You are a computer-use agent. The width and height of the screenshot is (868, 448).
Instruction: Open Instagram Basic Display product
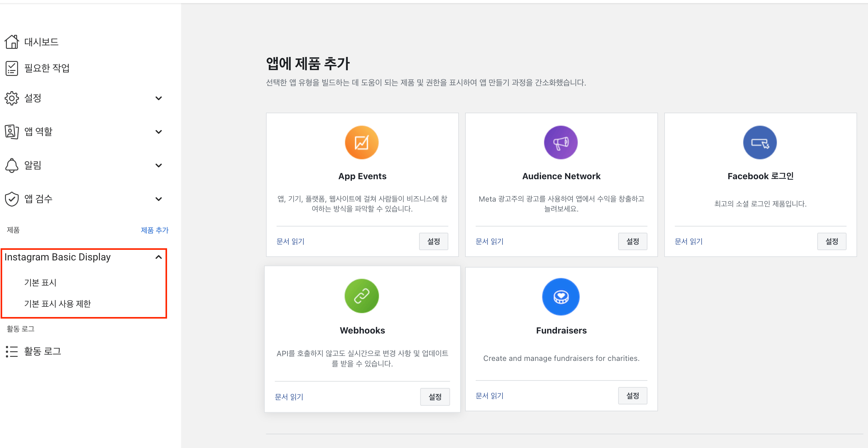(x=58, y=257)
